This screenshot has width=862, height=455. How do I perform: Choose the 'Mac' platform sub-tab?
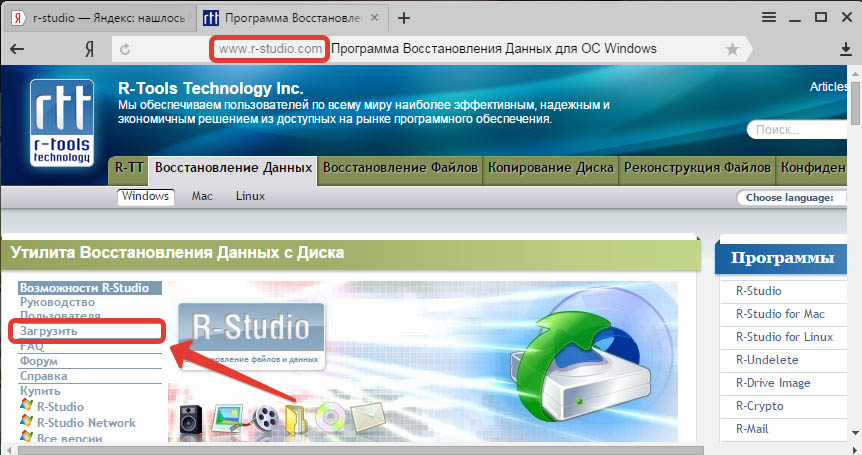[202, 197]
